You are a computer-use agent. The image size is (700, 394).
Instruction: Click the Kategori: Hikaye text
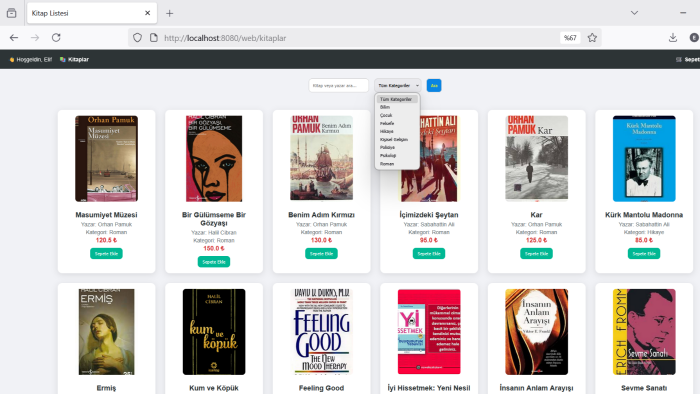(644, 232)
